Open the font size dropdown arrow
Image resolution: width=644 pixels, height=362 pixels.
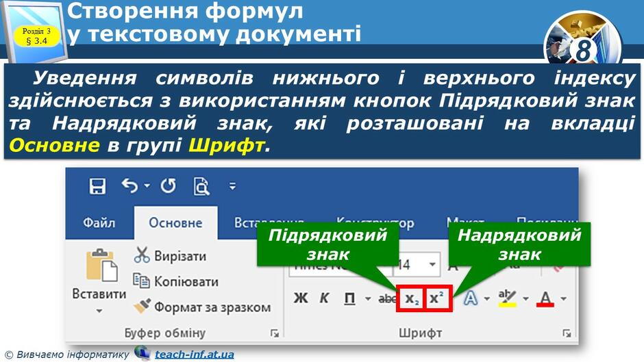point(432,264)
